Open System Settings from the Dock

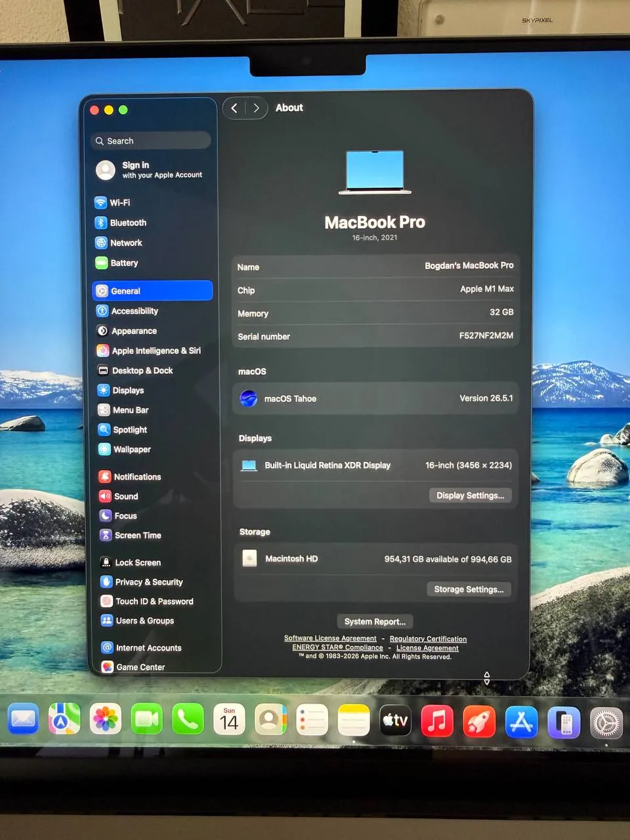click(x=606, y=723)
